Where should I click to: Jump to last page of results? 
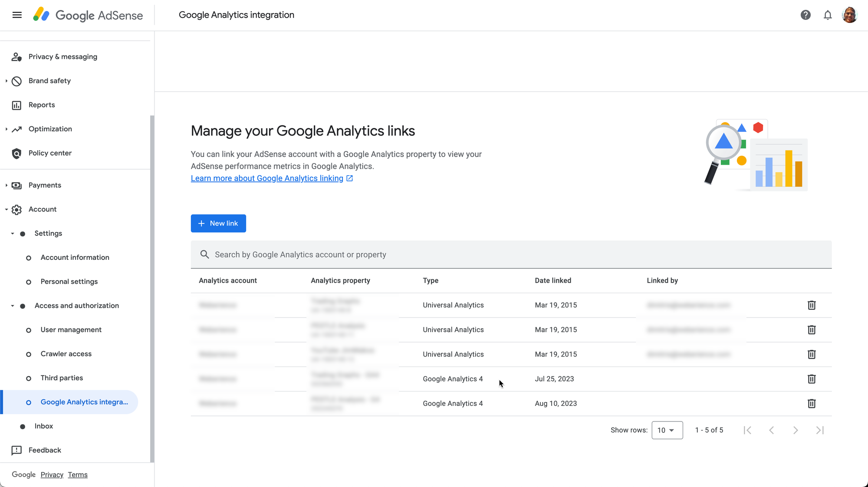point(819,430)
